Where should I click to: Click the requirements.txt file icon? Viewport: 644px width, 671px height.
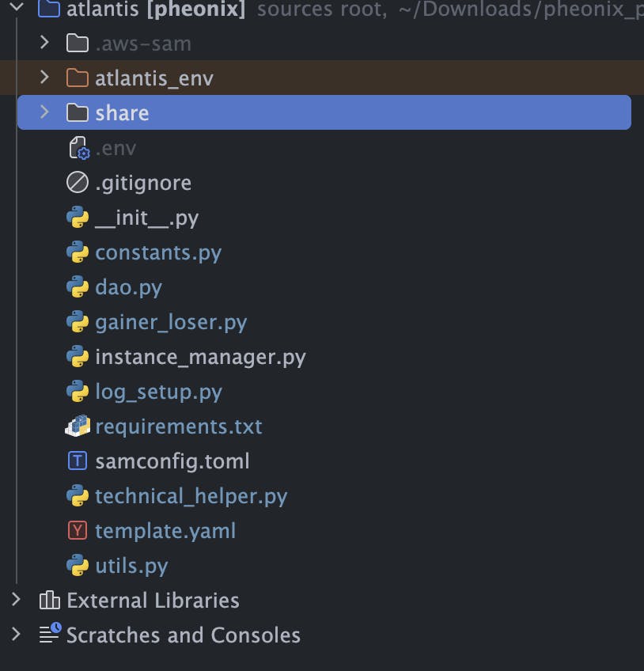coord(77,426)
